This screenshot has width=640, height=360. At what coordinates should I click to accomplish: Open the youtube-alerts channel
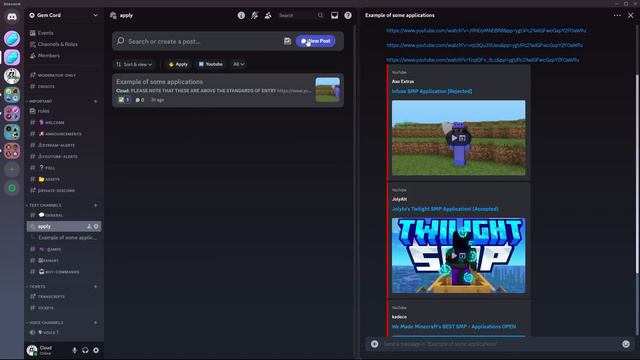(x=64, y=156)
